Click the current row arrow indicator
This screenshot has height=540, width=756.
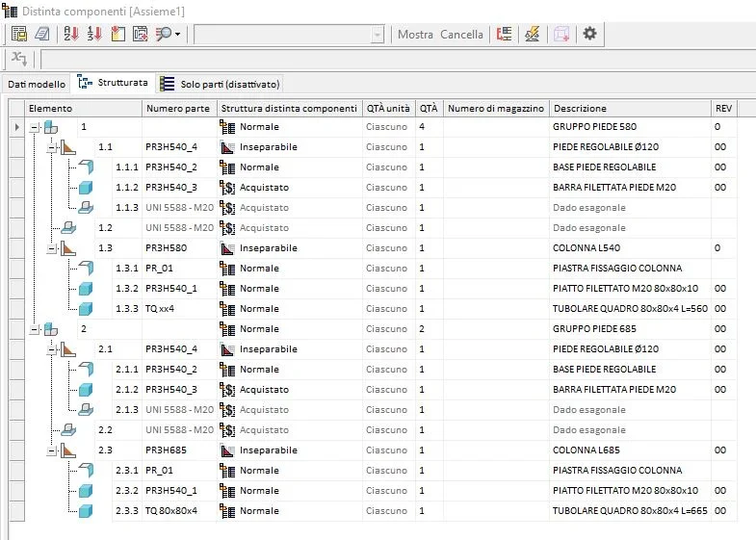click(17, 127)
